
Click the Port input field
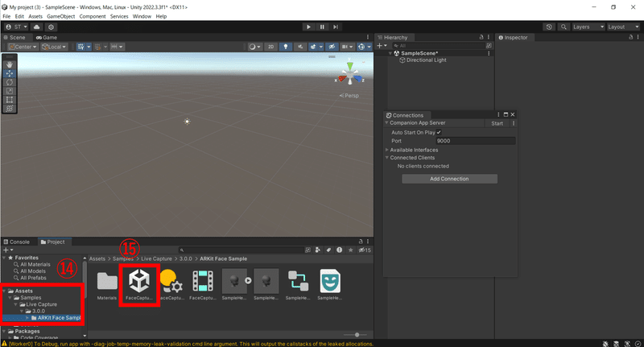(x=475, y=141)
